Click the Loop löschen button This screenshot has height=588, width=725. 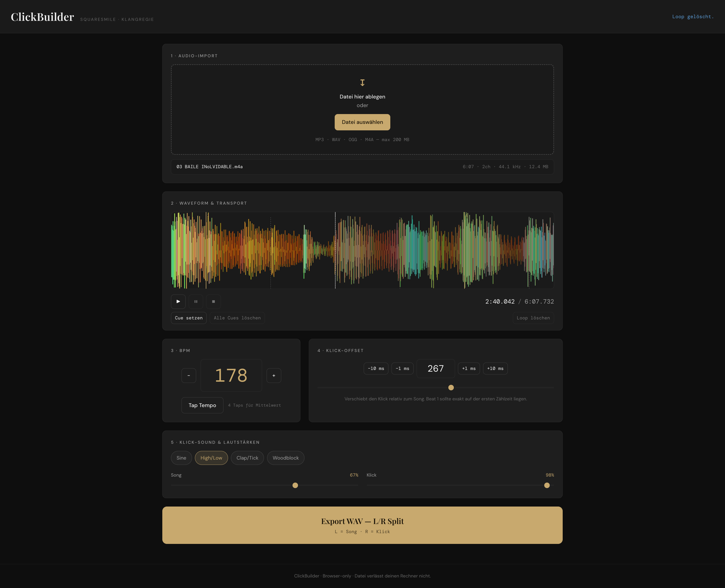click(x=533, y=318)
